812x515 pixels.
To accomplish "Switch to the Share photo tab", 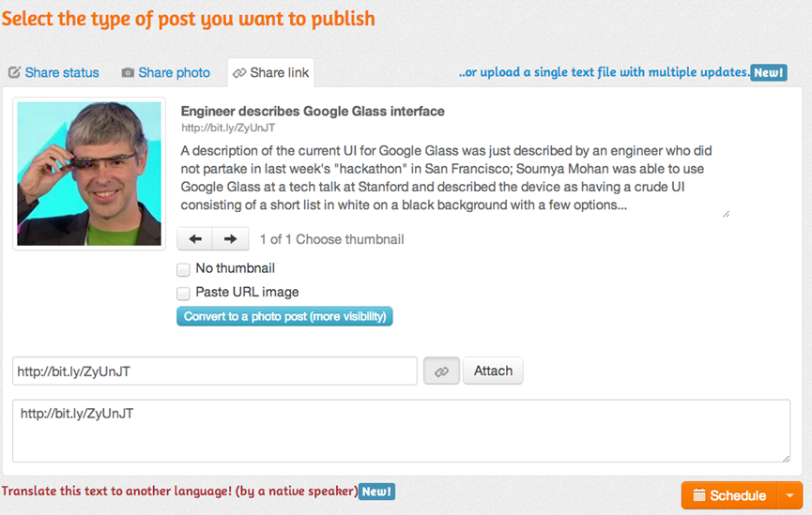I will click(166, 72).
